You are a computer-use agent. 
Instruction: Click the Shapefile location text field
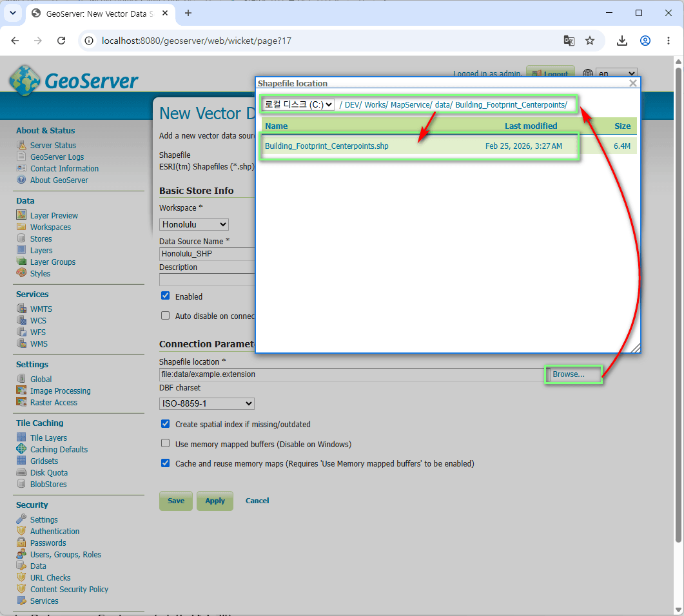tap(351, 374)
